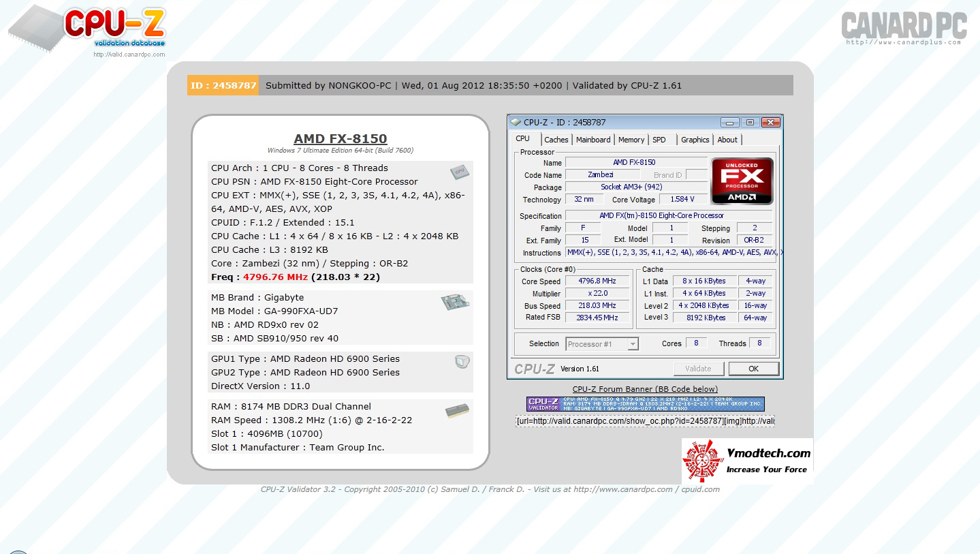The width and height of the screenshot is (980, 554).
Task: Close the CPU-Z window
Action: 771,123
